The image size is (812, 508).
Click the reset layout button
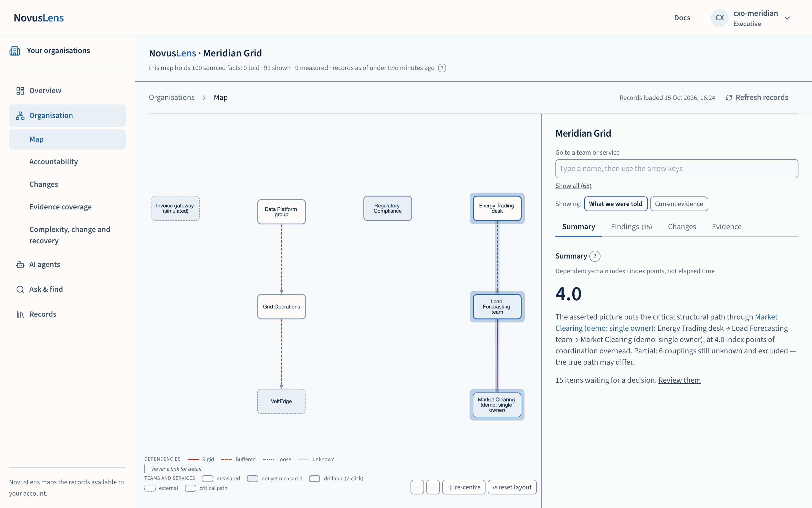pos(512,487)
